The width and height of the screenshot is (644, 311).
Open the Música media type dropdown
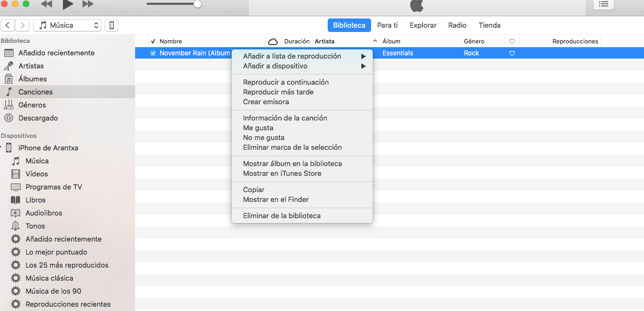(67, 25)
